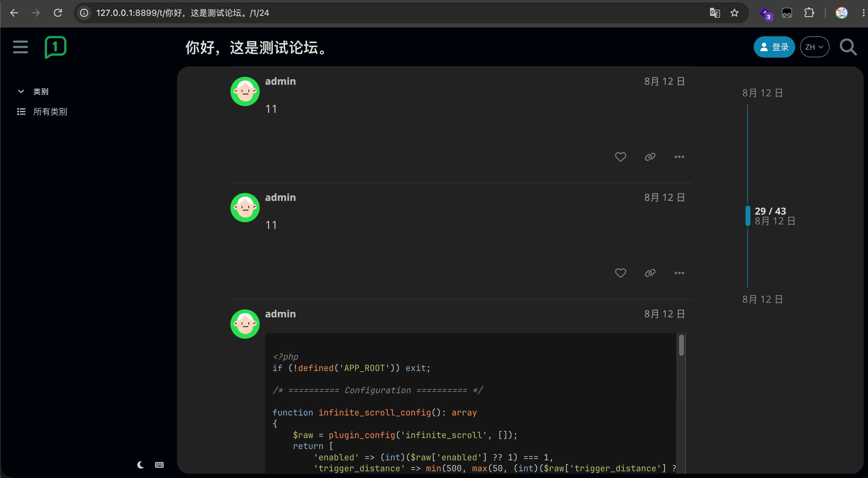Open the Chrome profile avatar

(841, 13)
